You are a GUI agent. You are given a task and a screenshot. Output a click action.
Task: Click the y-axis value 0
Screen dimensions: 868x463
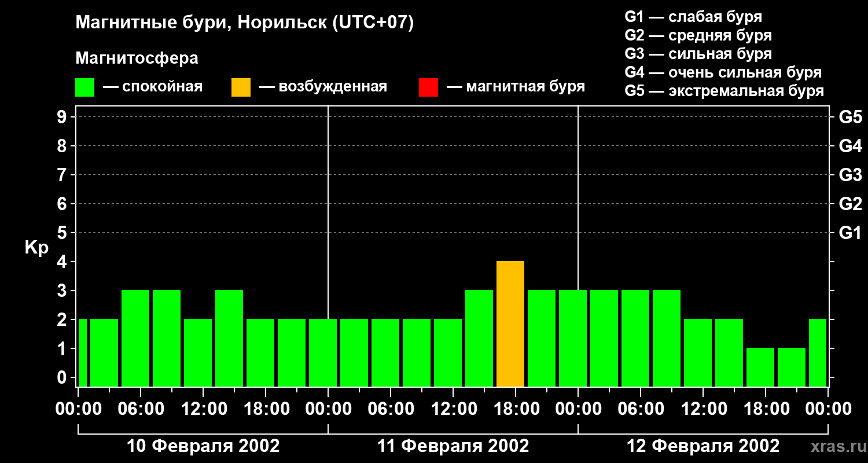(x=63, y=377)
